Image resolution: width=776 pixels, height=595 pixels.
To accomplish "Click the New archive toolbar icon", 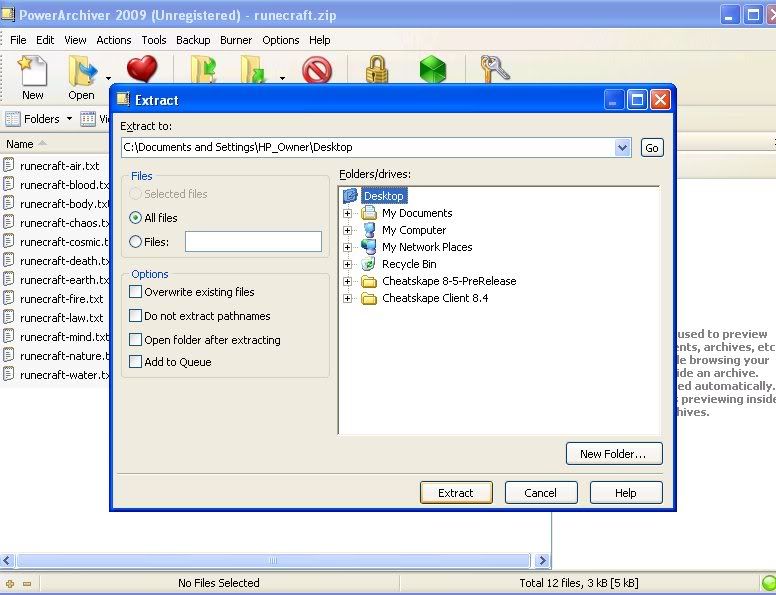I will pyautogui.click(x=32, y=71).
